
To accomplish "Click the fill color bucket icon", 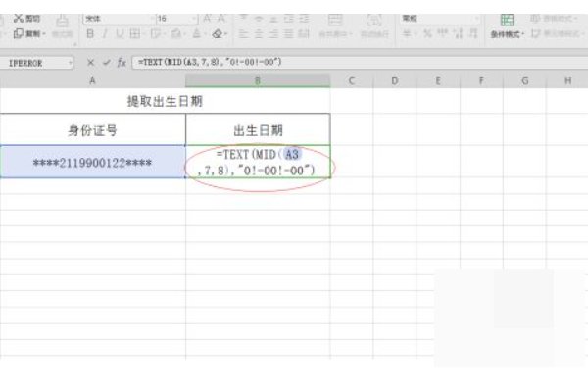I will 175,34.
